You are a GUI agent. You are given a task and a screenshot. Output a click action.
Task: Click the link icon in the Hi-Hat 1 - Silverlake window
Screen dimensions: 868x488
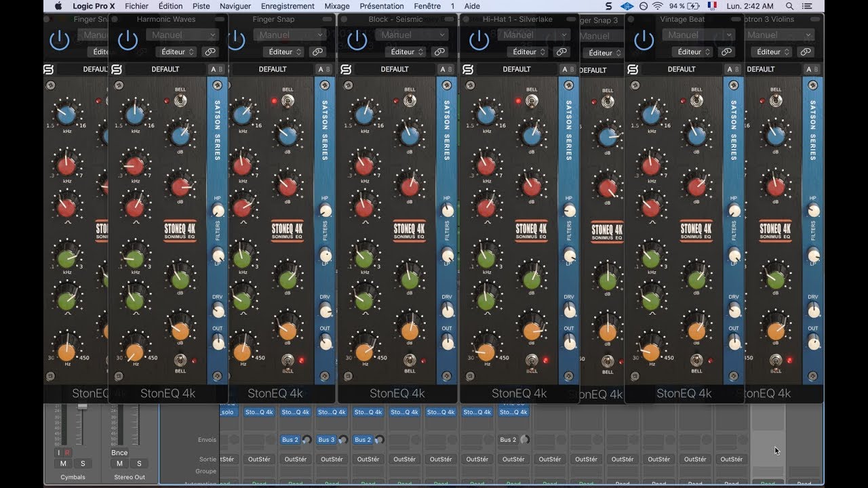pos(561,52)
